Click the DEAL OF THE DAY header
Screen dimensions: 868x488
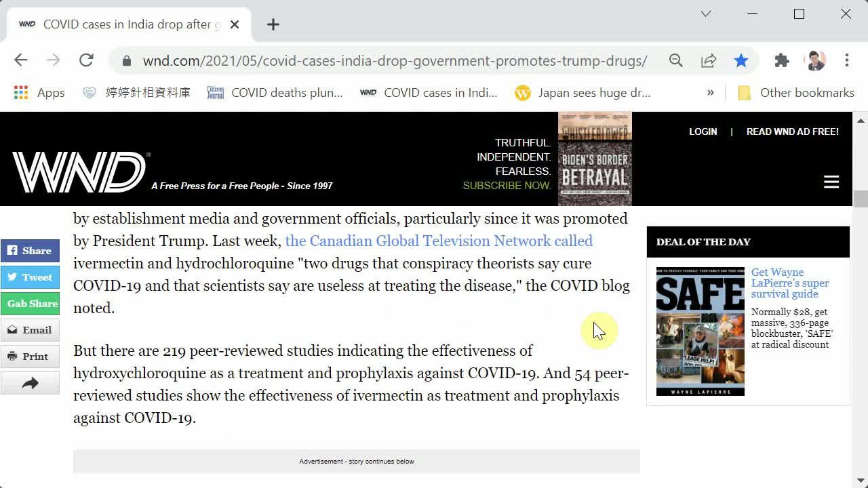click(x=748, y=242)
